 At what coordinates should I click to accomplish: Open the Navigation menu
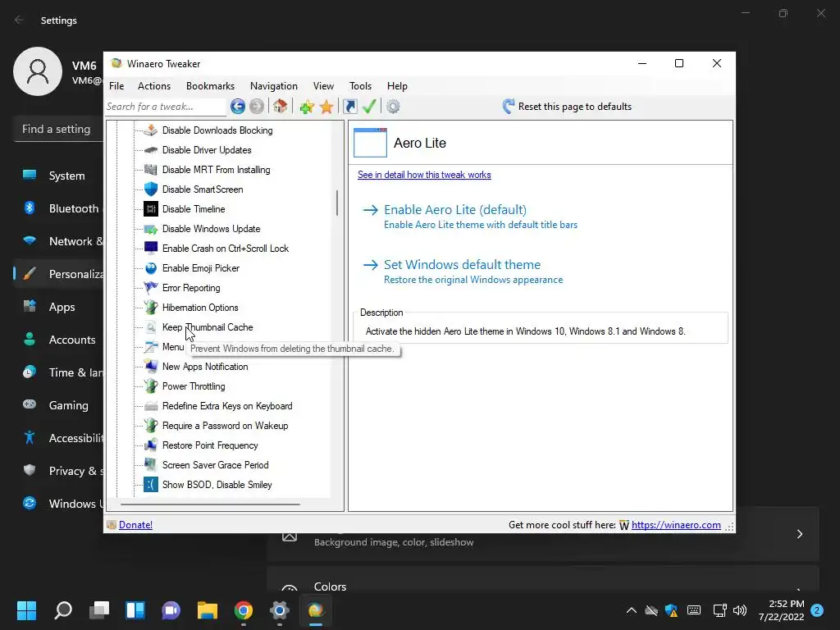click(274, 85)
